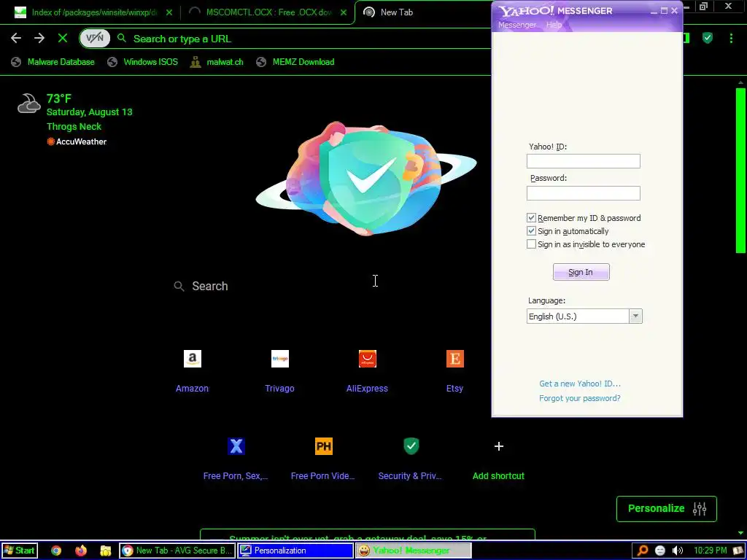Open the Windows ISOS bookmark
747x560 pixels.
(x=142, y=62)
